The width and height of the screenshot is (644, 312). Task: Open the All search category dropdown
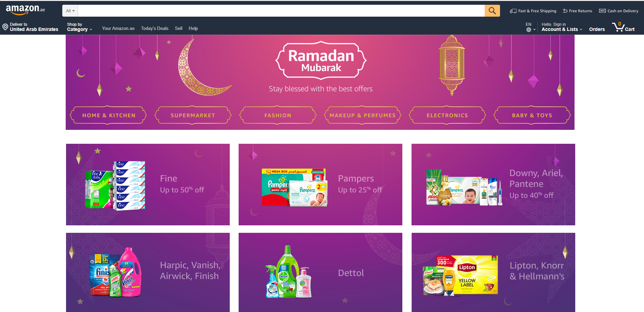click(70, 11)
